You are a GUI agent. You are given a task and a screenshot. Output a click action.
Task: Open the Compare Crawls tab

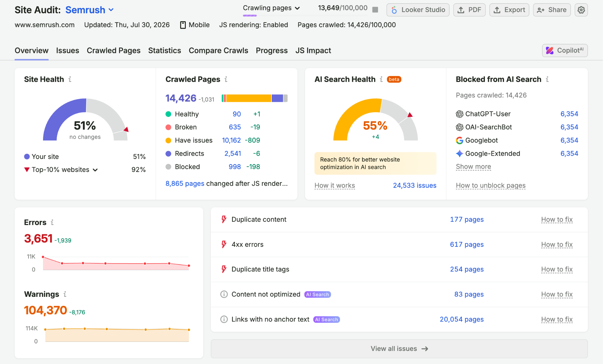click(218, 51)
